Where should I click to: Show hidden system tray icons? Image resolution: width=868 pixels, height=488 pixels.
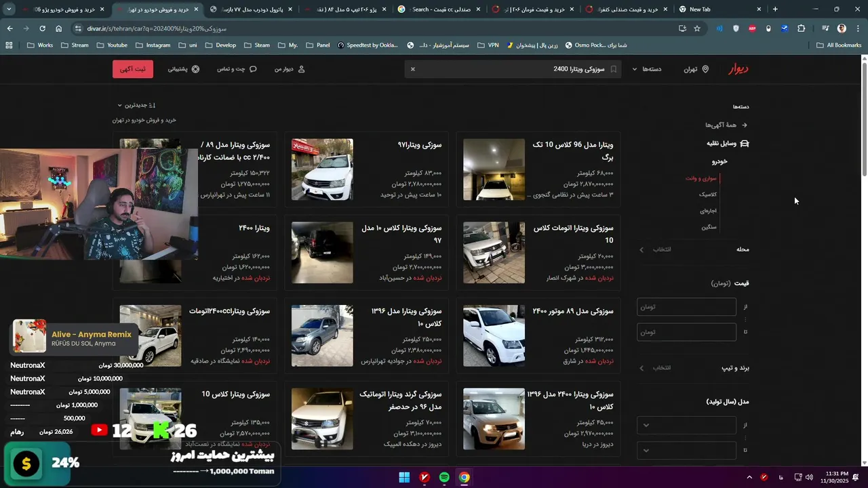coord(749,477)
